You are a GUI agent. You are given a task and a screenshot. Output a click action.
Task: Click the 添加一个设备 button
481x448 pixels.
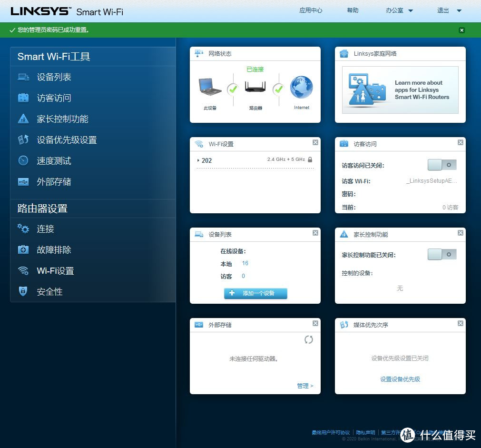[x=255, y=293]
